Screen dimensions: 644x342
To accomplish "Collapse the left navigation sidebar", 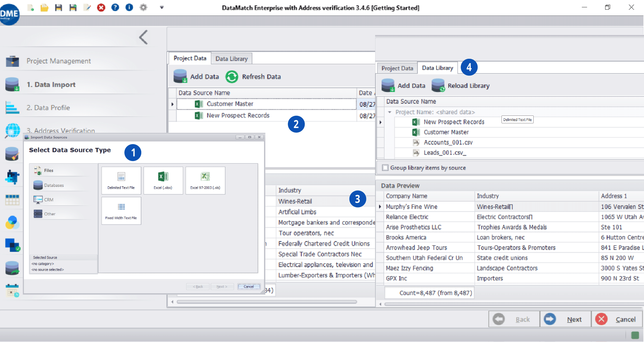I will (143, 37).
